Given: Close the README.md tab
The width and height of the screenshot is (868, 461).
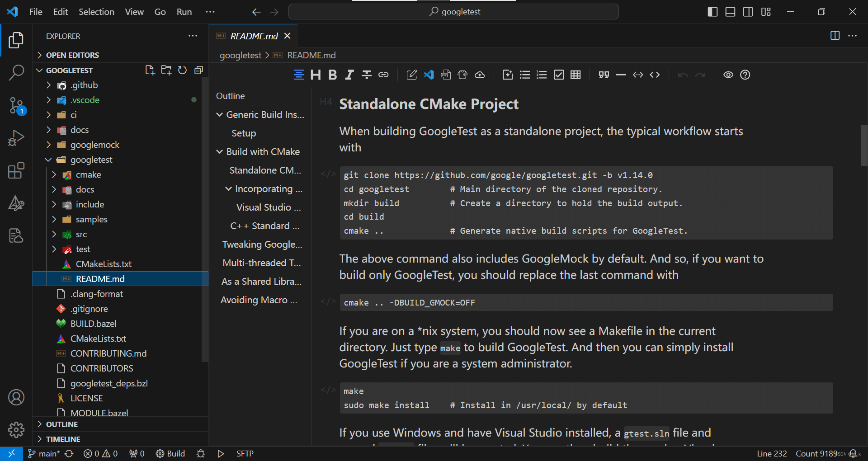Looking at the screenshot, I should (x=288, y=36).
